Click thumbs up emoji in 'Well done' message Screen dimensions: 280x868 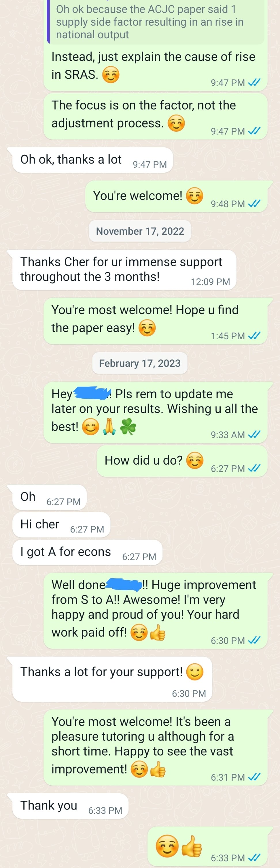point(158,633)
